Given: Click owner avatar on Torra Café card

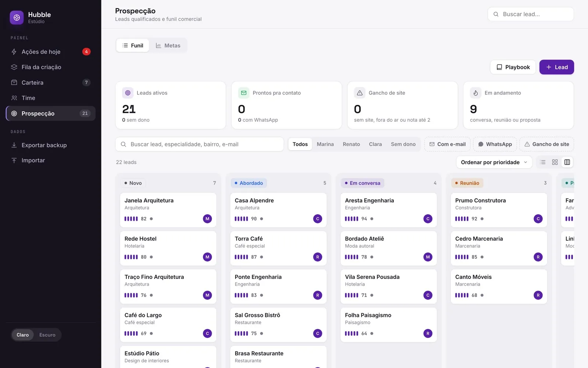Looking at the screenshot, I should click(318, 257).
